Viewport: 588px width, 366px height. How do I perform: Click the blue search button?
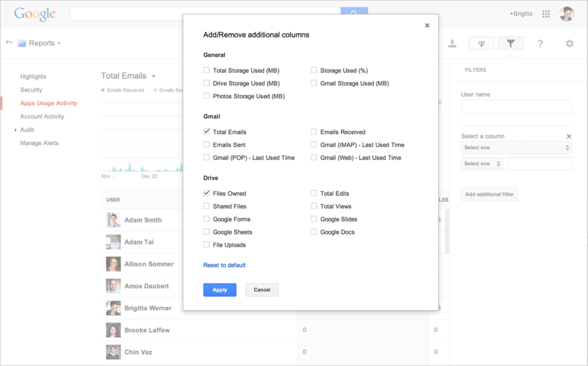pyautogui.click(x=354, y=14)
